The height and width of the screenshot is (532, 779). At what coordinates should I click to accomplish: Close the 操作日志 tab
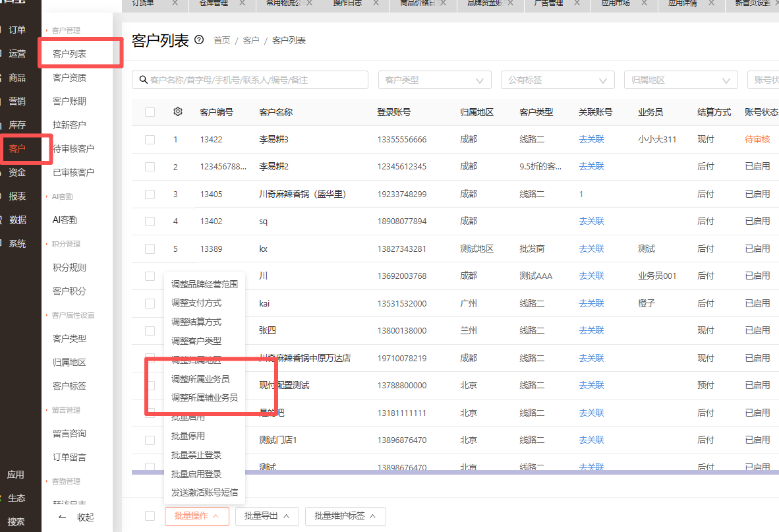(376, 3)
